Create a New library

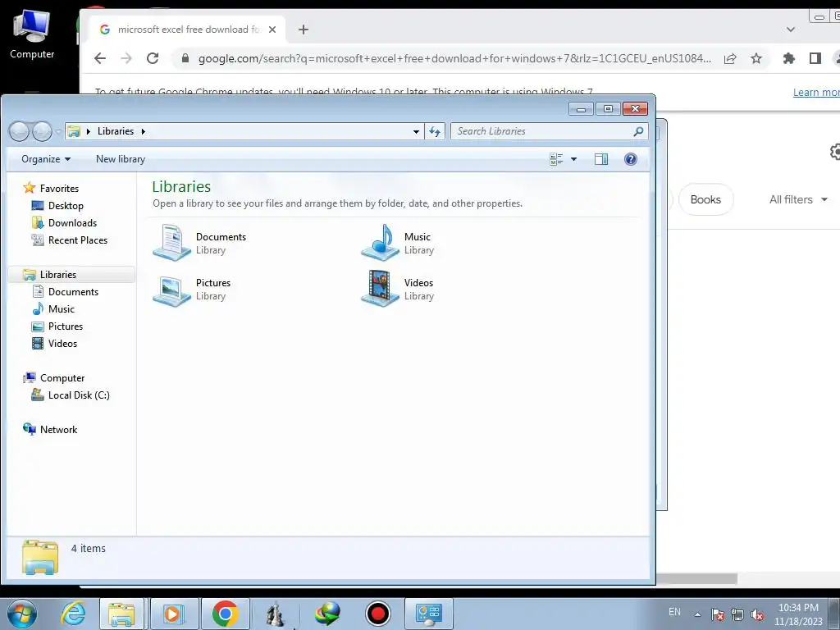point(121,159)
